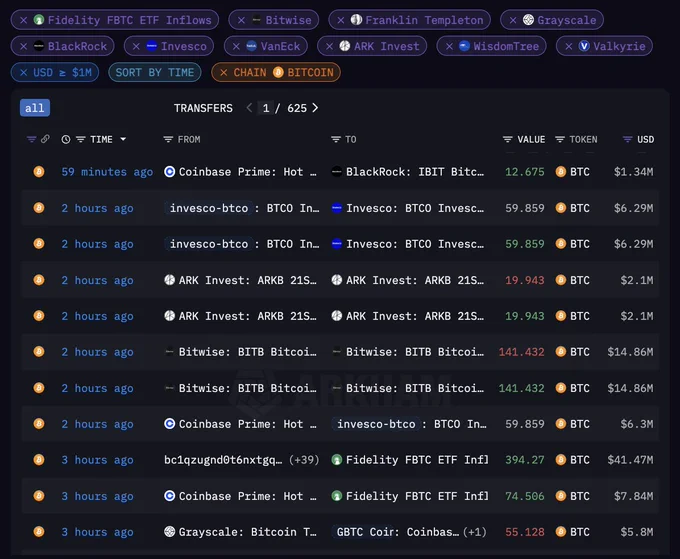This screenshot has height=559, width=680.
Task: Remove the USD ≥ $1M filter
Action: click(x=24, y=72)
